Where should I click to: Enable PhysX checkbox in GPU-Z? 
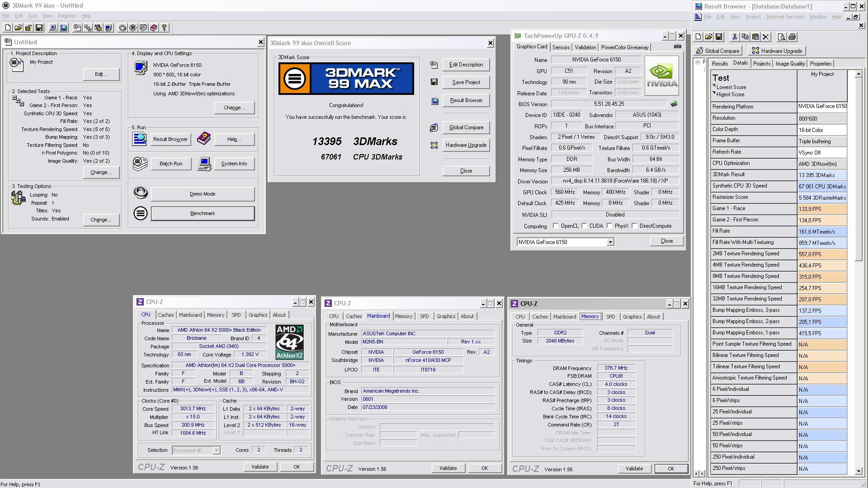(x=610, y=226)
